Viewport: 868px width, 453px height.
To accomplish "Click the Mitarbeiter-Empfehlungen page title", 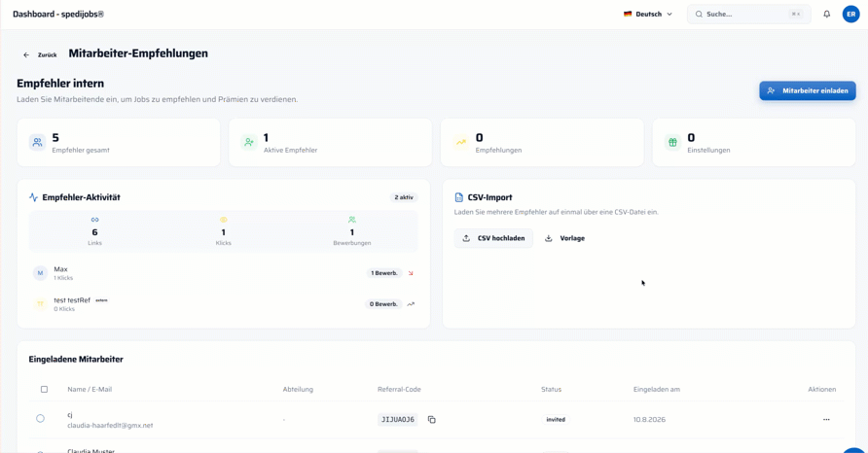I will (138, 53).
